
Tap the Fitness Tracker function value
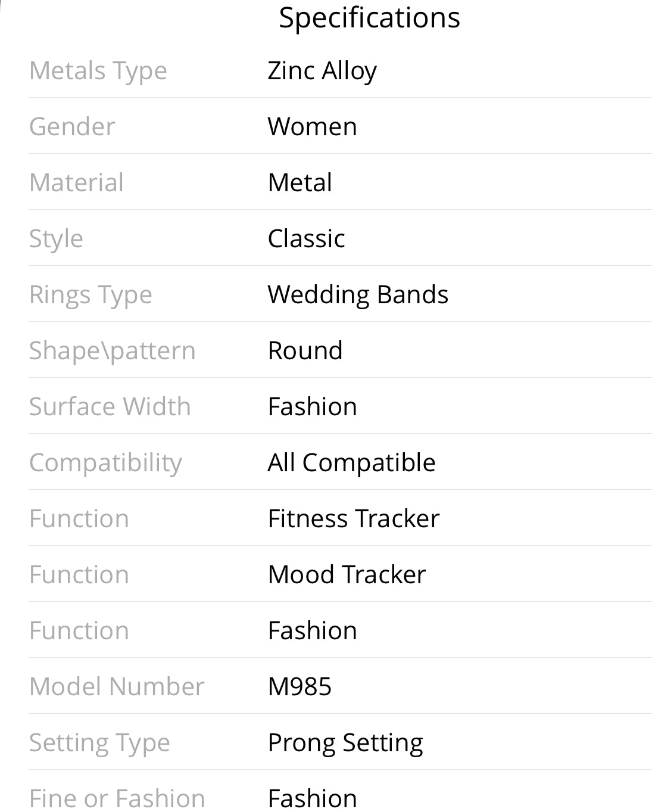click(x=354, y=518)
